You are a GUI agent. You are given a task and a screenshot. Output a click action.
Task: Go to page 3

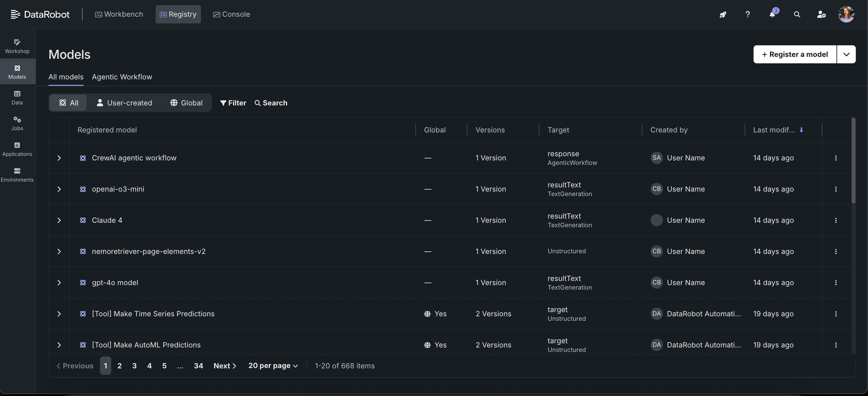tap(134, 366)
